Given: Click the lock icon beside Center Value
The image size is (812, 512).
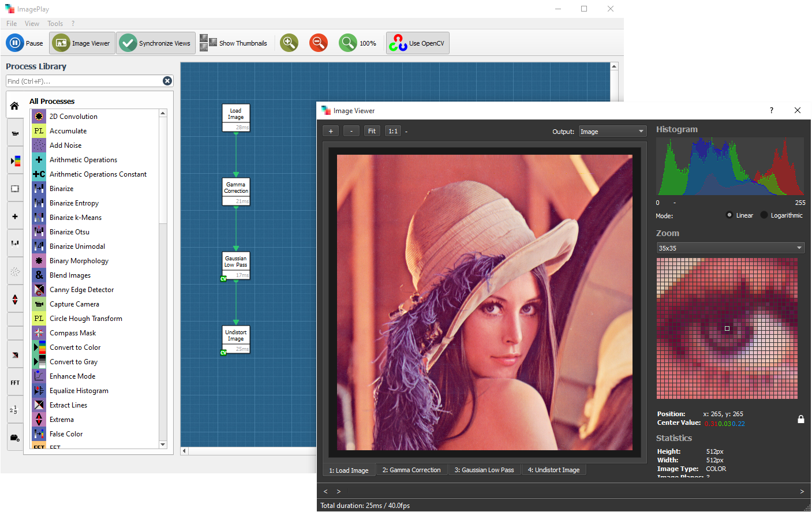Looking at the screenshot, I should point(800,419).
